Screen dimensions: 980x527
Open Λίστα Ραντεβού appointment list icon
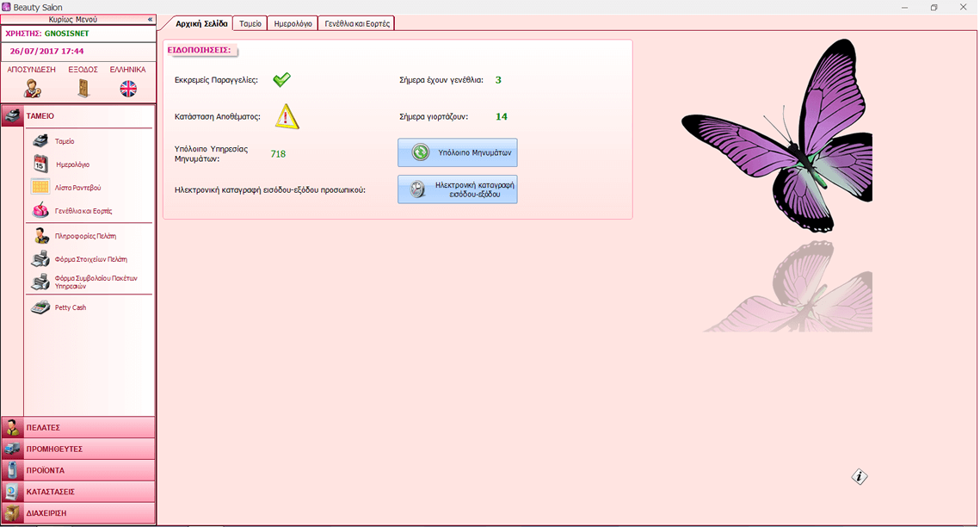pyautogui.click(x=40, y=187)
